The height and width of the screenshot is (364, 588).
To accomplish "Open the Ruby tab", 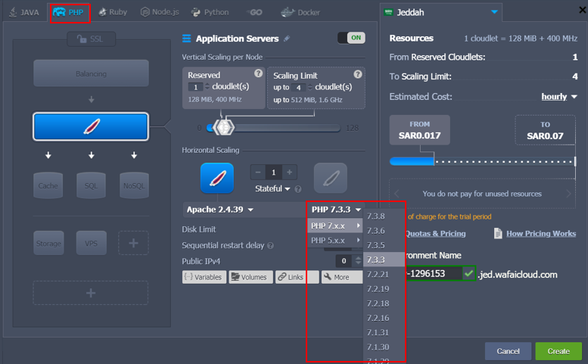I will pyautogui.click(x=113, y=12).
